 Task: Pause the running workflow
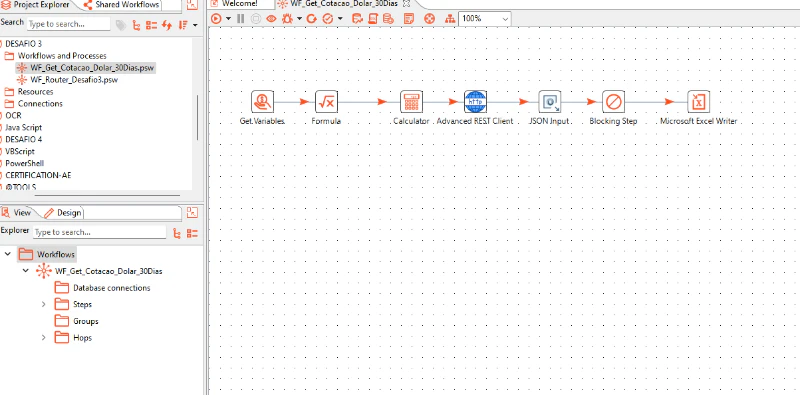coord(240,19)
